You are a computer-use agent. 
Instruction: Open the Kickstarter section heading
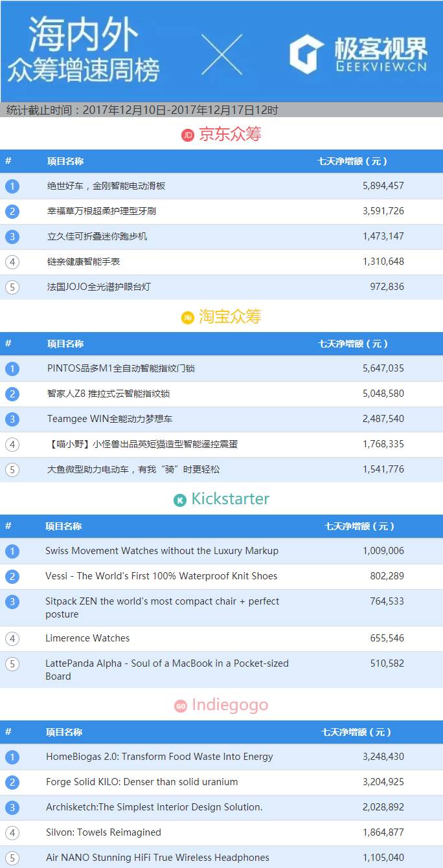point(230,499)
